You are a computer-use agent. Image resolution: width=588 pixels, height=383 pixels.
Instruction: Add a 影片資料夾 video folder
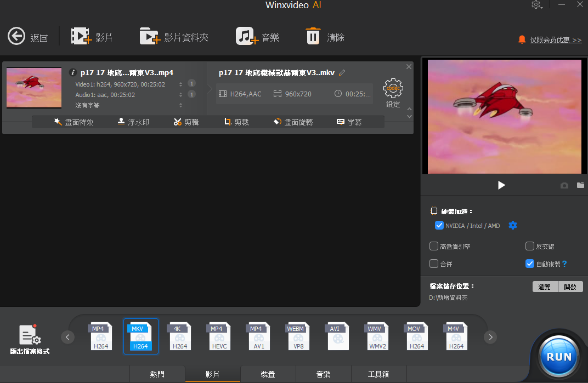pyautogui.click(x=149, y=37)
